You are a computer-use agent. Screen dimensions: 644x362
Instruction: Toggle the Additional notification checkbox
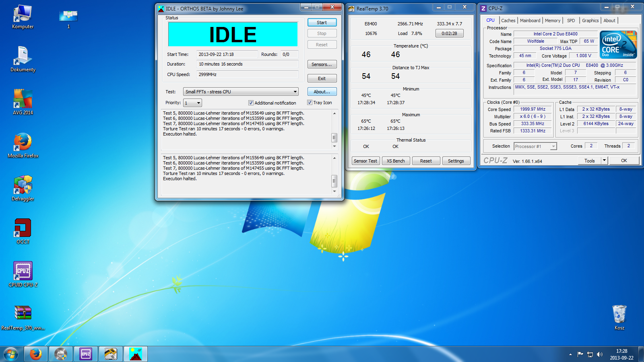click(251, 103)
